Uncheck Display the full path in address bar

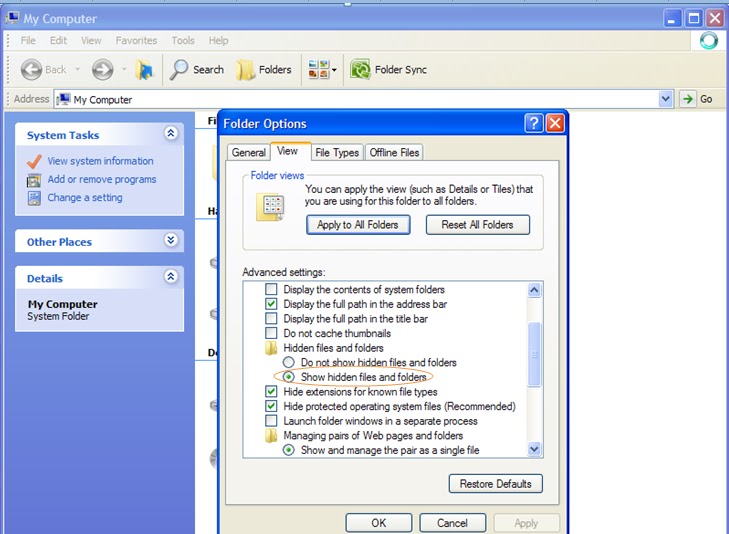271,304
